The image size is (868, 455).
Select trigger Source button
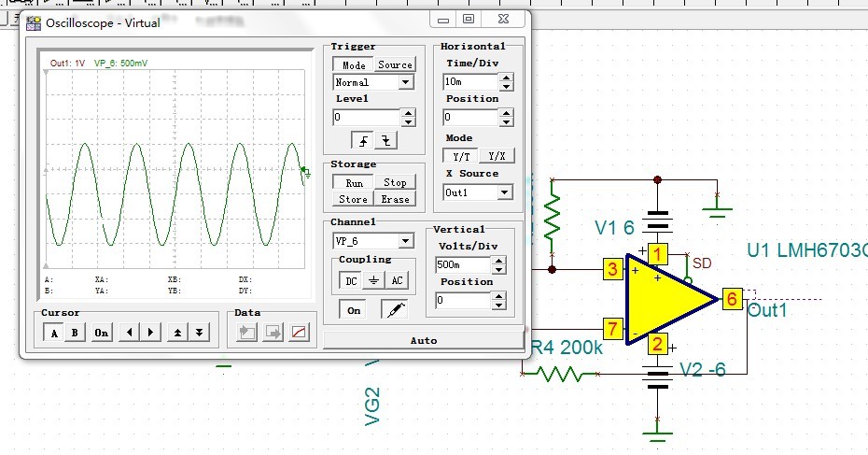(395, 64)
